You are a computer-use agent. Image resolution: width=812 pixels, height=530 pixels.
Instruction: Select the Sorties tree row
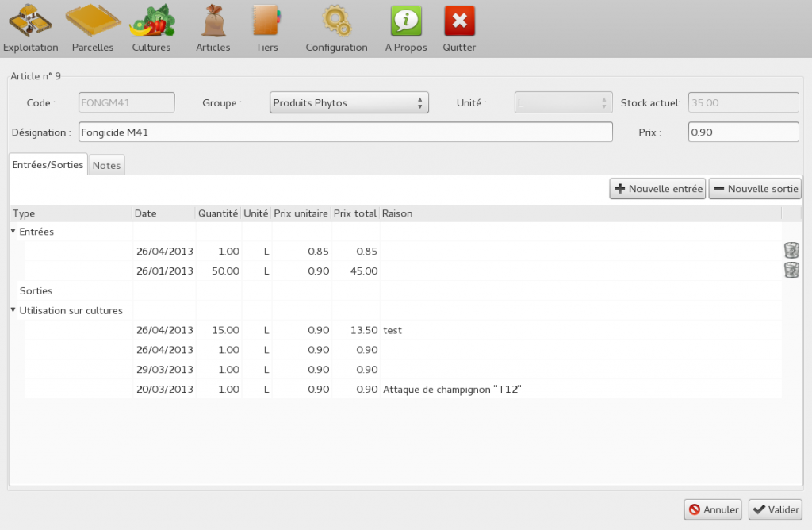396,290
